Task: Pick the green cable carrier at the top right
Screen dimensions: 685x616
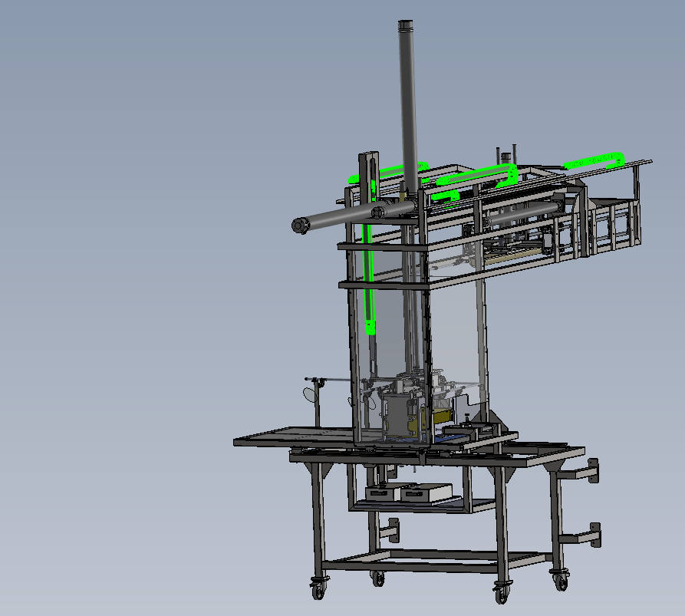Action: [594, 160]
